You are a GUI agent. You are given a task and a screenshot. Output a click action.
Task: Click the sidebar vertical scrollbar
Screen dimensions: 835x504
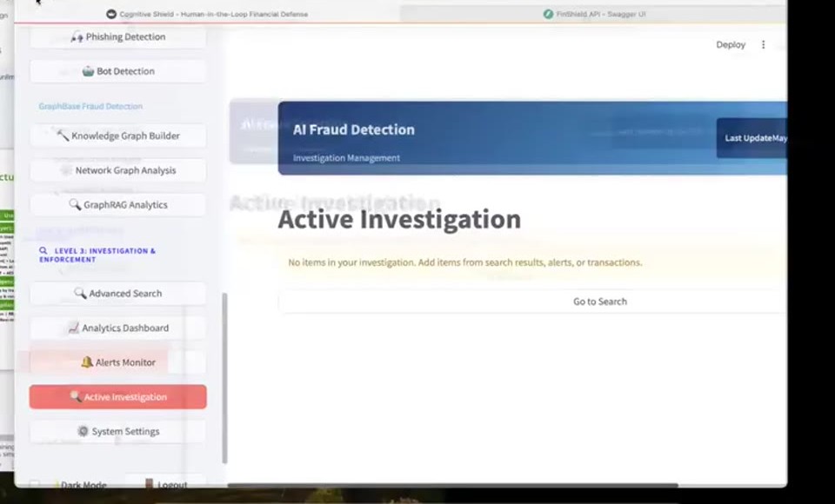tap(224, 378)
